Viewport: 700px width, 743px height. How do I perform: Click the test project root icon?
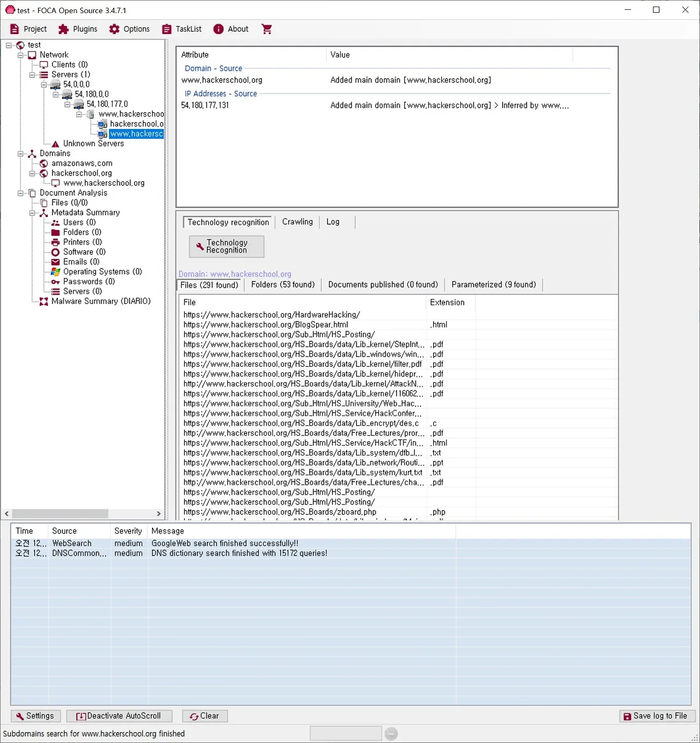(20, 45)
